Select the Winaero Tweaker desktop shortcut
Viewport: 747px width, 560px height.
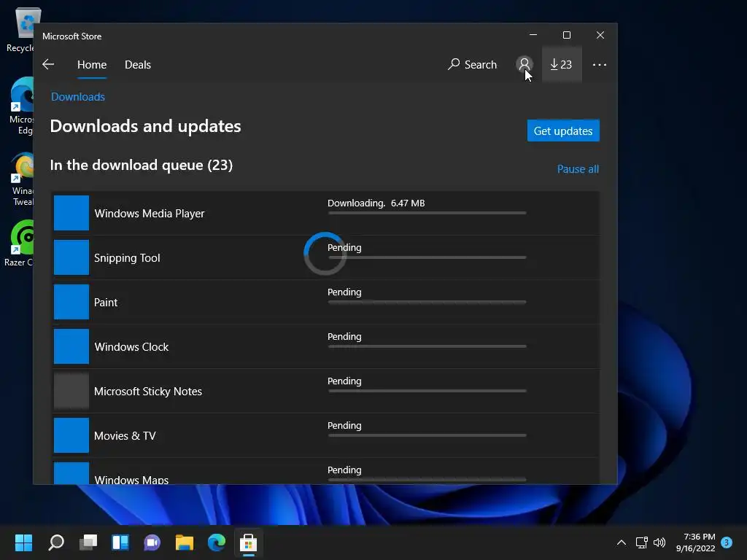click(21, 179)
